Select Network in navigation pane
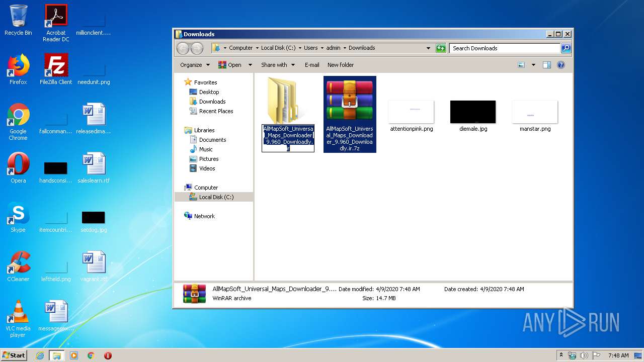644x362 pixels. point(200,216)
